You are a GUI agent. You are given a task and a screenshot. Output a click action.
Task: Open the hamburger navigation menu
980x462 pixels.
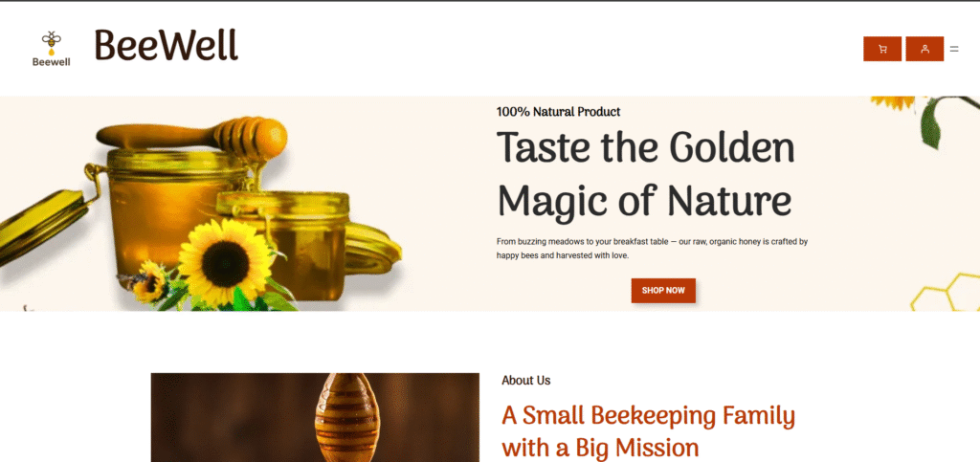click(954, 49)
